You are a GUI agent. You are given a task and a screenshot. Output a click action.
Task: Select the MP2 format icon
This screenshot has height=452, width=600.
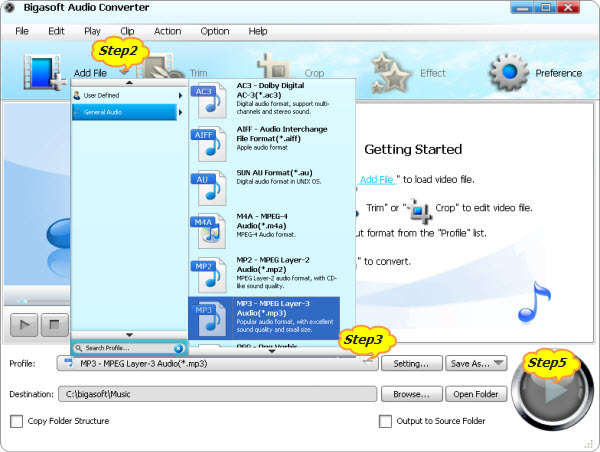[x=209, y=275]
